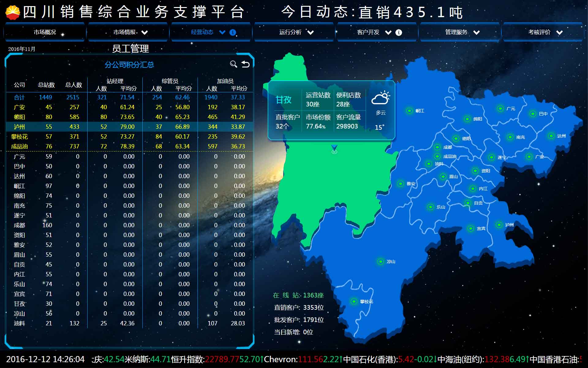Click the 攀枝花 green map marker
The image size is (588, 368).
click(354, 301)
